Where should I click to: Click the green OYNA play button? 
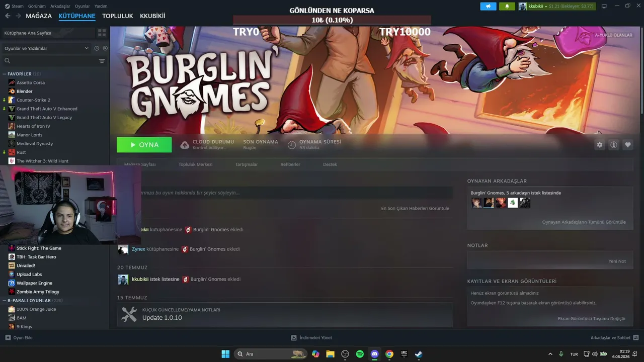click(x=144, y=145)
